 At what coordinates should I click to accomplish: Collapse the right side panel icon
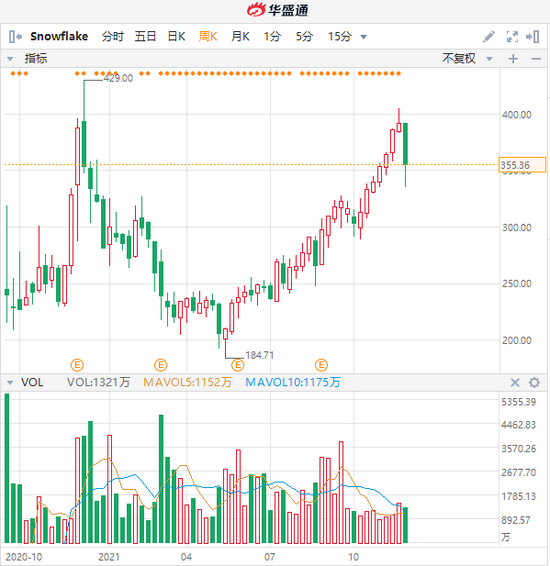click(533, 36)
